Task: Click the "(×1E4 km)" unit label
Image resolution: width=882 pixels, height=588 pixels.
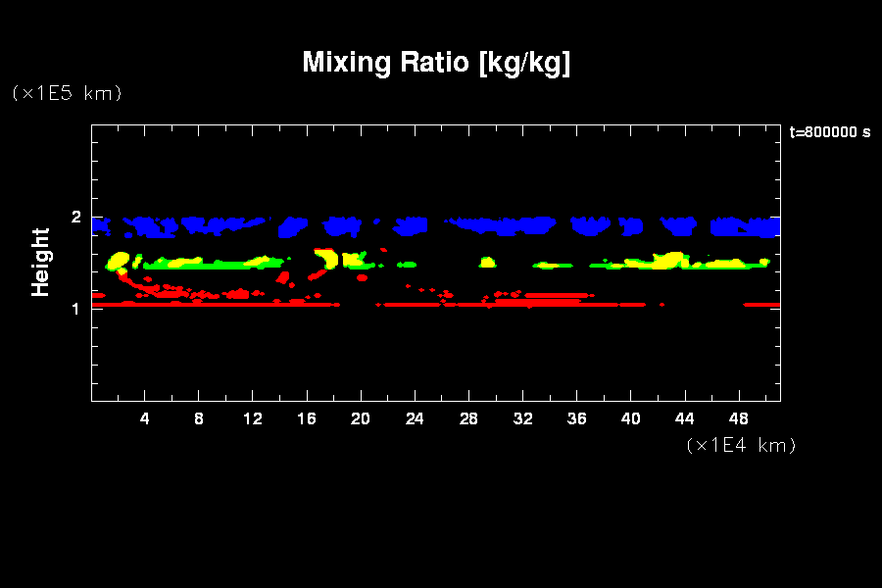Action: (x=741, y=445)
